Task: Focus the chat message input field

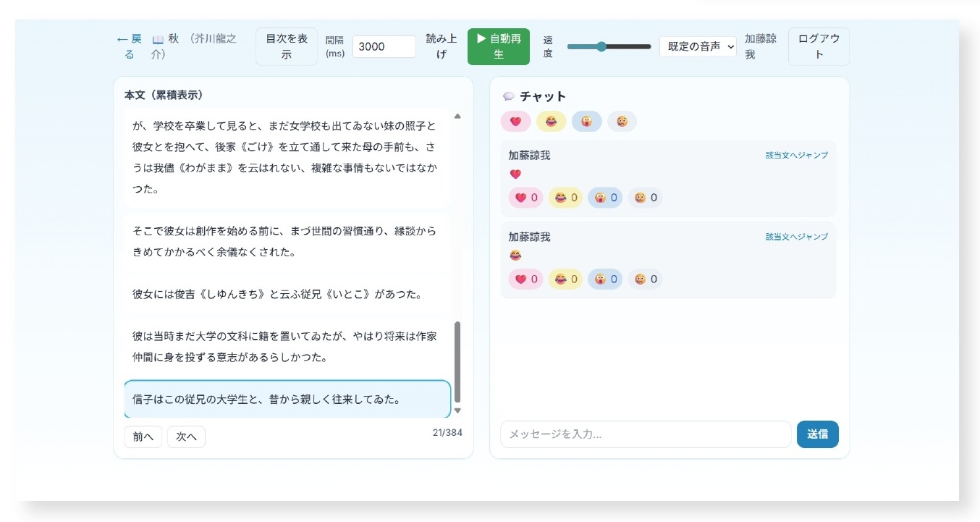Action: tap(645, 434)
